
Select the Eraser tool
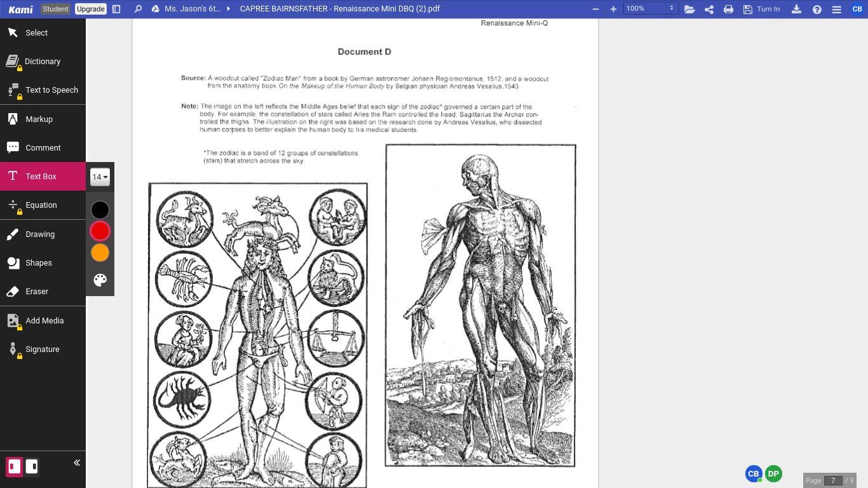tap(43, 292)
